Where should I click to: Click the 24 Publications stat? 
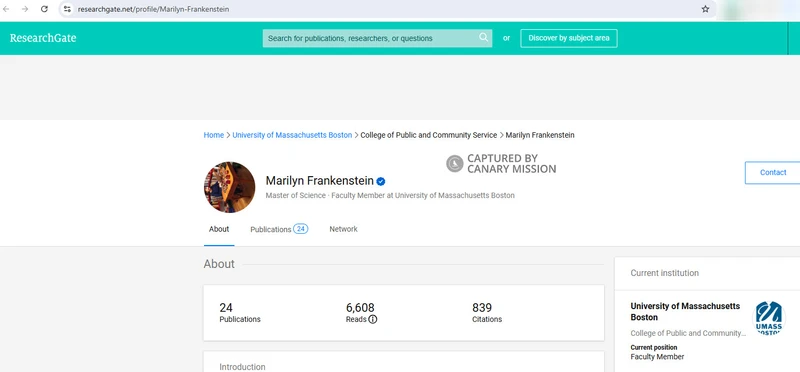240,313
